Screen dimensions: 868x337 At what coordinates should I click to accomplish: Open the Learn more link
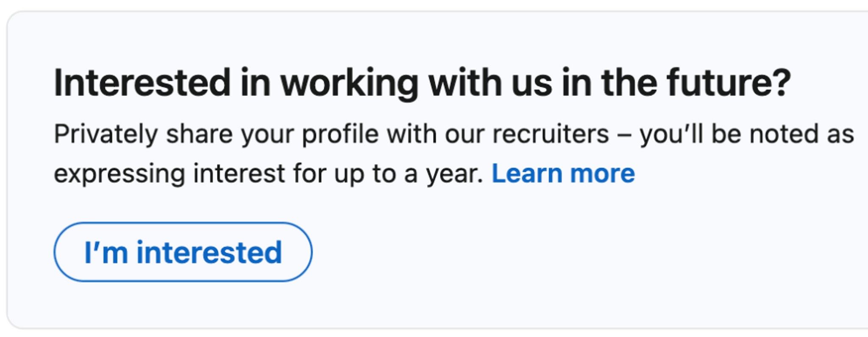tap(563, 173)
